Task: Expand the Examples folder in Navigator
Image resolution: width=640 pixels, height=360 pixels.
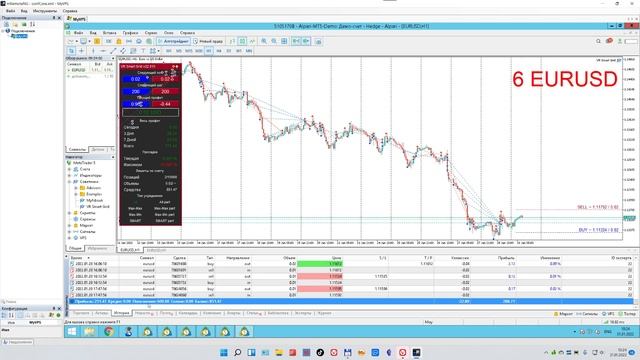Action: [x=76, y=194]
